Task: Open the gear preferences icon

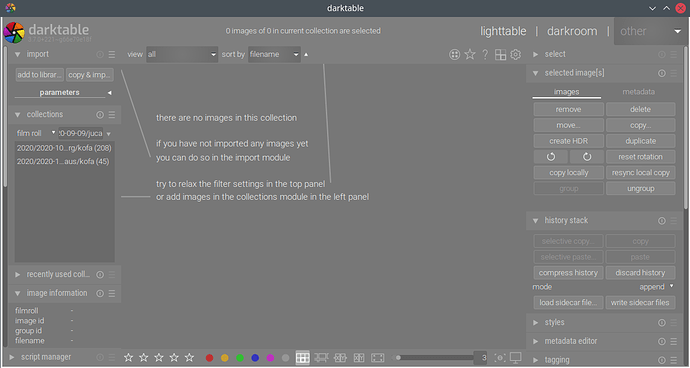Action: tap(516, 54)
